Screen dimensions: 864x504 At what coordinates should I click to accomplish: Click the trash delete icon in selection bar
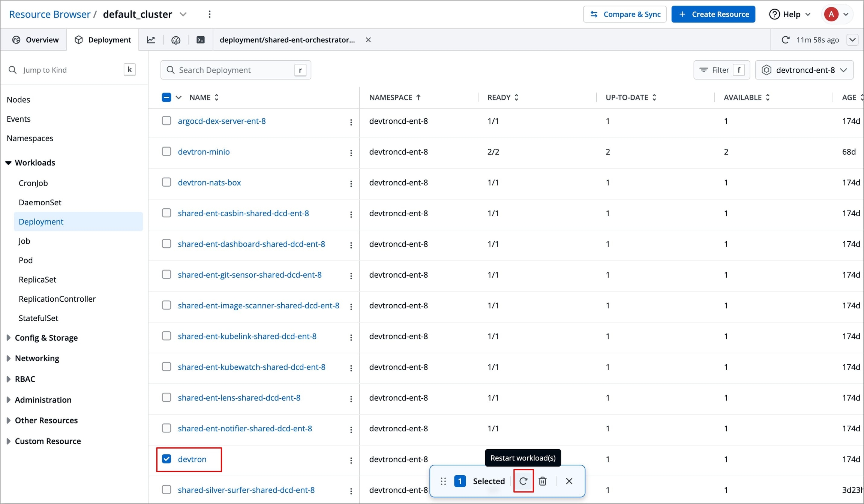[x=543, y=481]
